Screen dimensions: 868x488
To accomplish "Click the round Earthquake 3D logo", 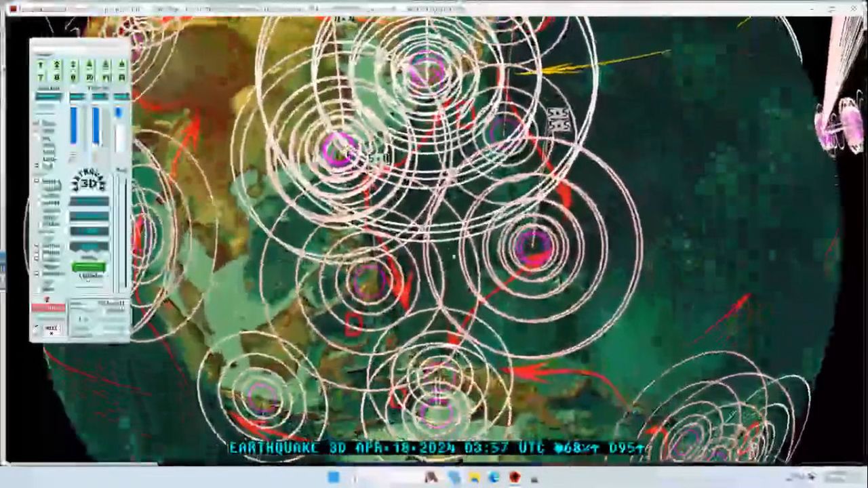I will [89, 182].
